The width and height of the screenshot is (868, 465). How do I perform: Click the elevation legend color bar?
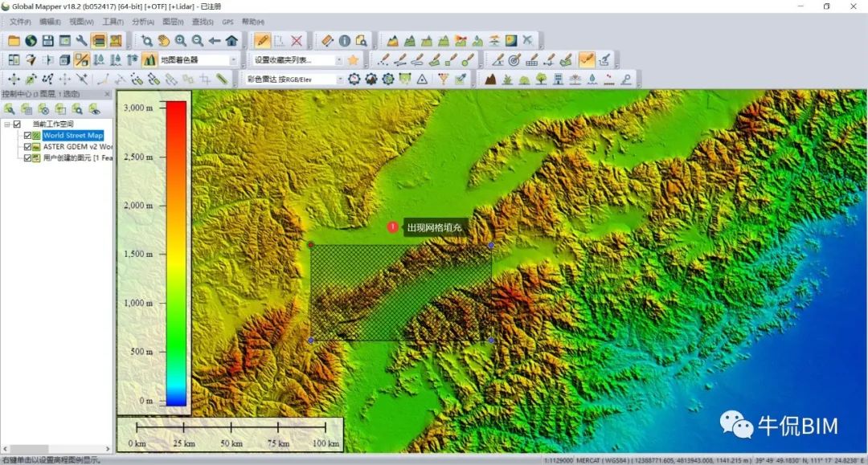[177, 253]
